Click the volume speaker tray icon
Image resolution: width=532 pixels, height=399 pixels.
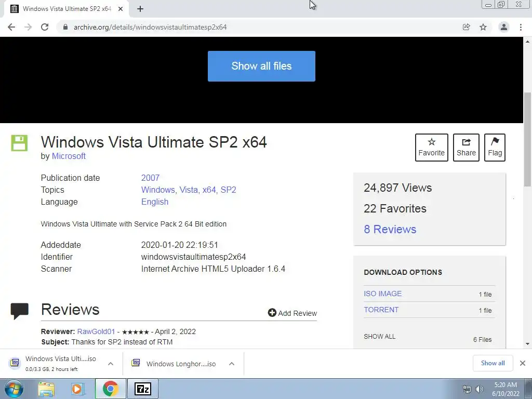479,389
